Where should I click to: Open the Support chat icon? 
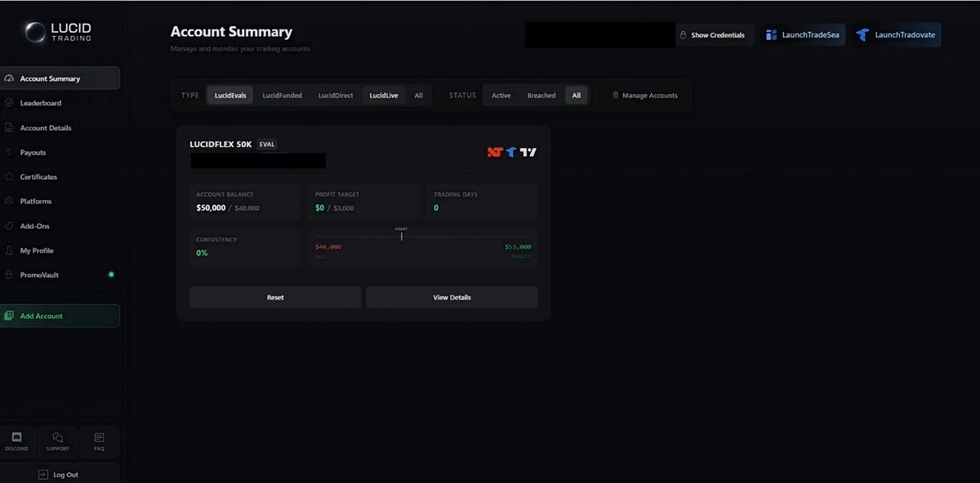[58, 441]
